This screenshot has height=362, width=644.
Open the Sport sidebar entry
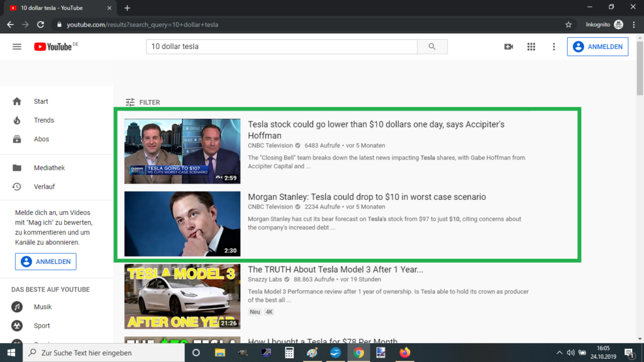[x=57, y=326]
